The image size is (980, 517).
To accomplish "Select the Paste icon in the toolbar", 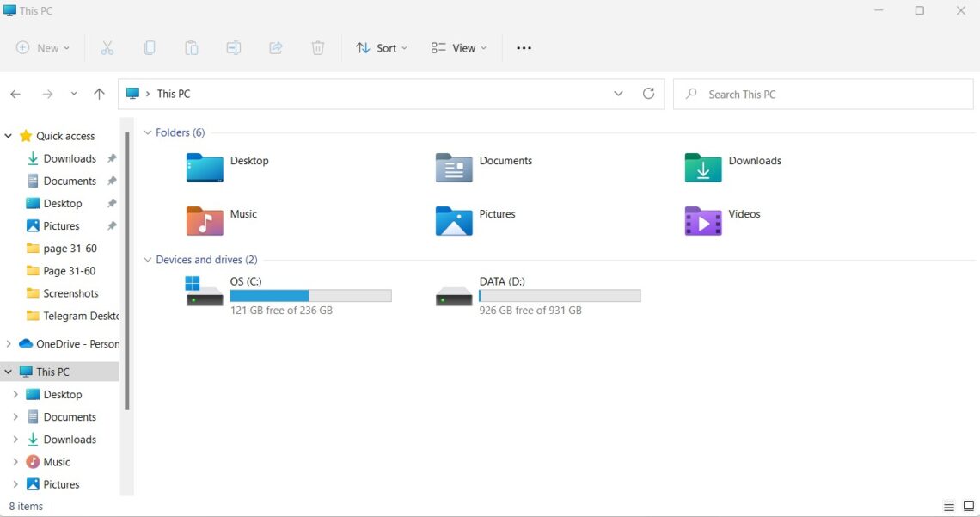I will (x=191, y=47).
